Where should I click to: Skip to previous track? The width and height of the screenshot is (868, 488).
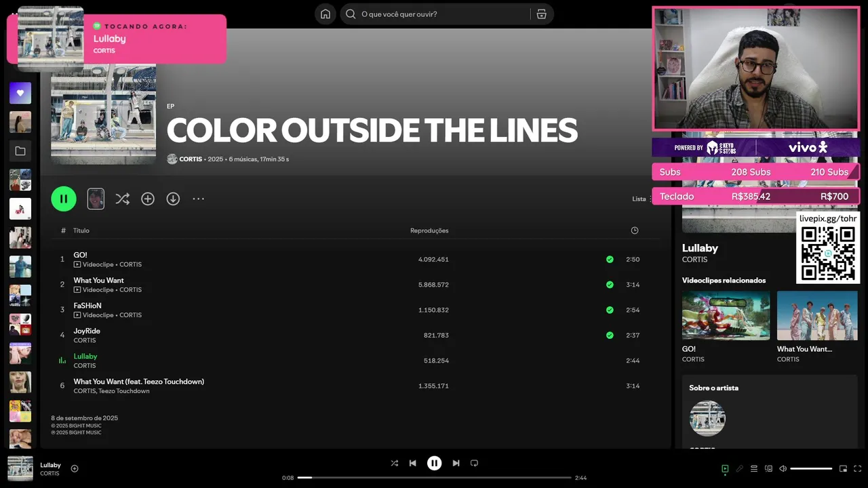412,463
